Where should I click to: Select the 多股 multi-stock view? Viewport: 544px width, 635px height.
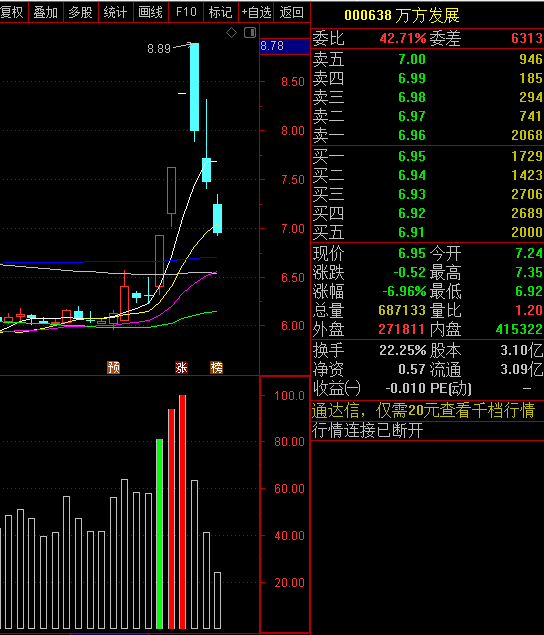click(81, 12)
